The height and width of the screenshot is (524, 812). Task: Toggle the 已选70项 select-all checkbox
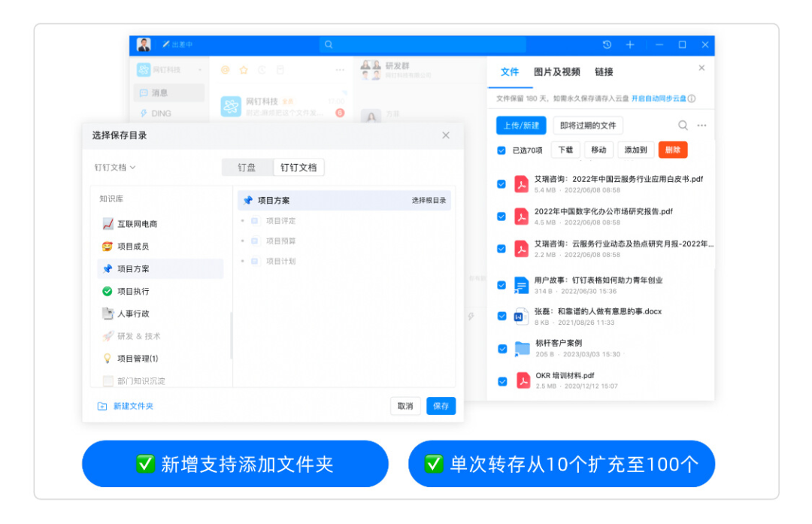501,150
